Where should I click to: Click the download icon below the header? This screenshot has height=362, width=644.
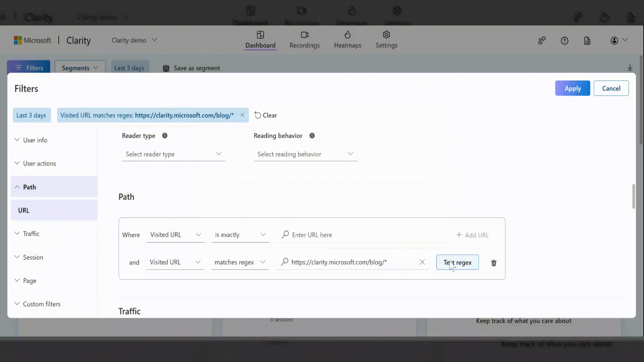[630, 68]
